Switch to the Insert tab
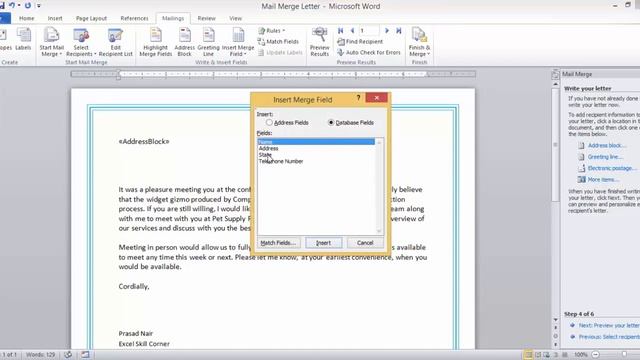This screenshot has height=360, width=640. (x=55, y=18)
